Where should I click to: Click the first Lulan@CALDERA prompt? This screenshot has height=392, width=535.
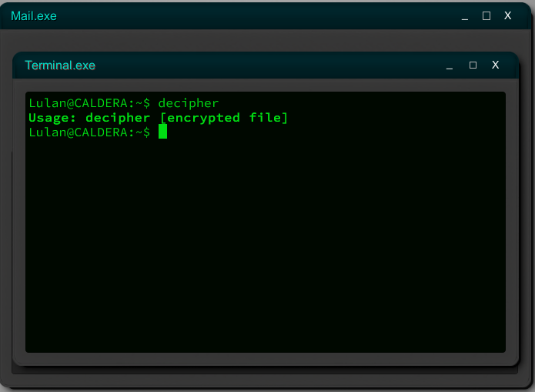pyautogui.click(x=89, y=102)
